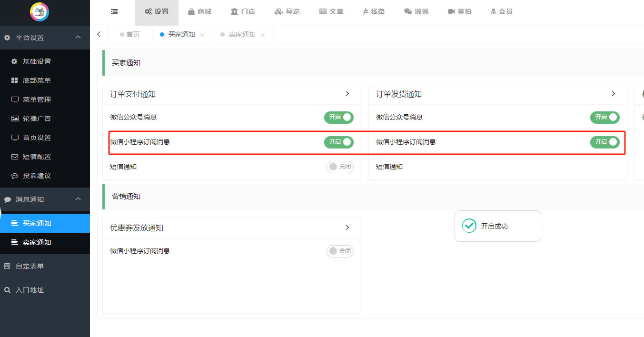Click the tab bar back arrow
Screen dimensions: 644x337
coord(99,34)
